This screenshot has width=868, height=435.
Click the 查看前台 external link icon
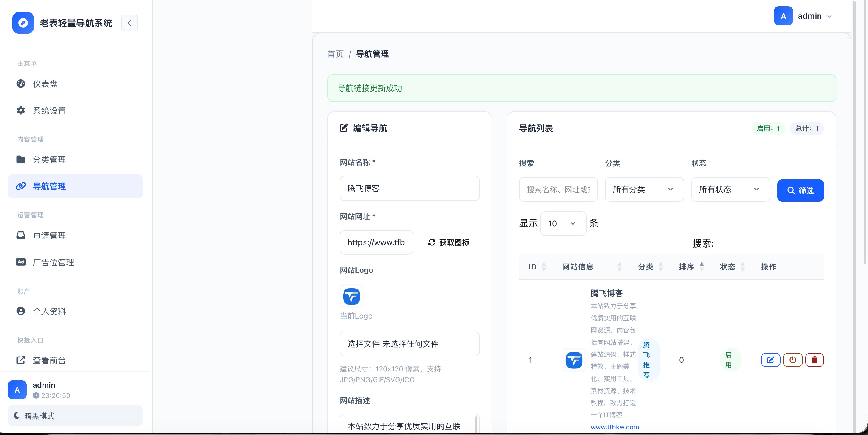tap(21, 360)
